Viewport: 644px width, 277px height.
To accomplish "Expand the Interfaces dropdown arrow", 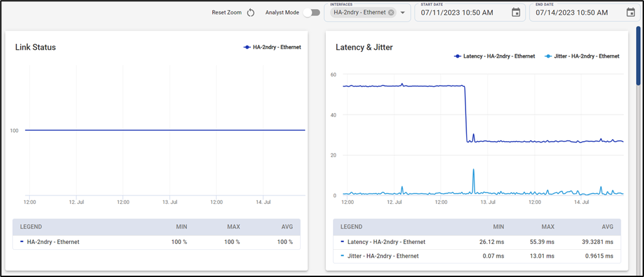I will (403, 12).
